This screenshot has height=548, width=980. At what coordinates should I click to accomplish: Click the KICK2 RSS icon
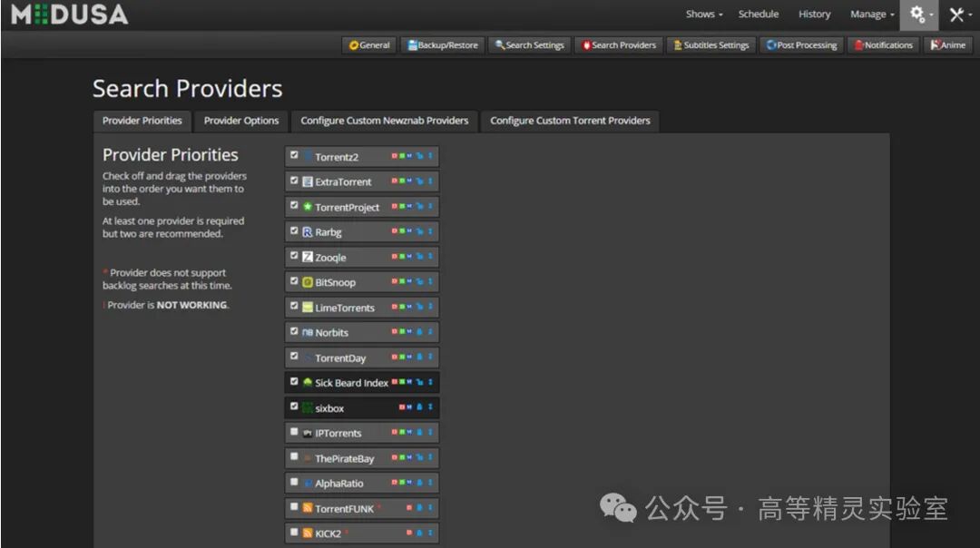tap(308, 533)
